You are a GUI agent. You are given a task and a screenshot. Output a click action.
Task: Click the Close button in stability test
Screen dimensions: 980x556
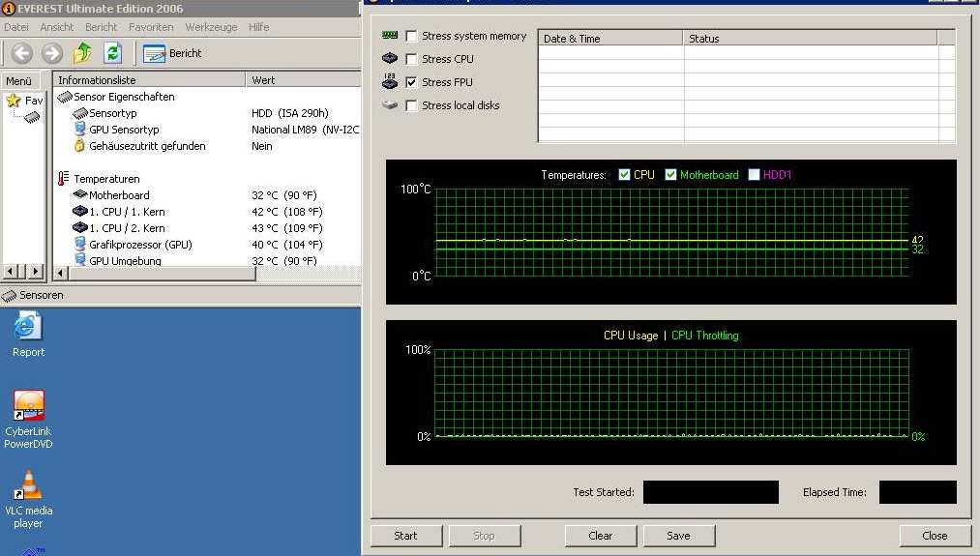tap(935, 536)
